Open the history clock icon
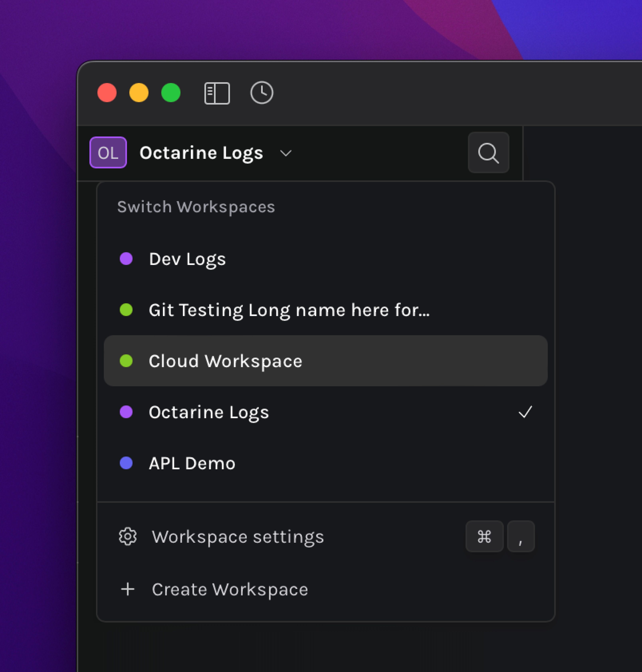Viewport: 642px width, 672px height. [x=262, y=92]
